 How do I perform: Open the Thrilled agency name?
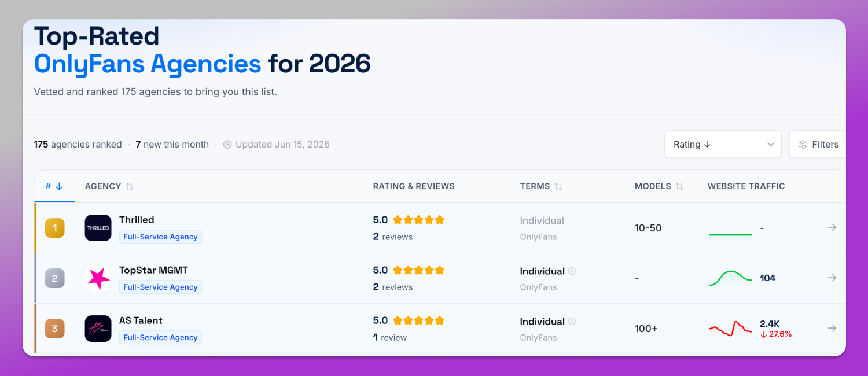(137, 220)
